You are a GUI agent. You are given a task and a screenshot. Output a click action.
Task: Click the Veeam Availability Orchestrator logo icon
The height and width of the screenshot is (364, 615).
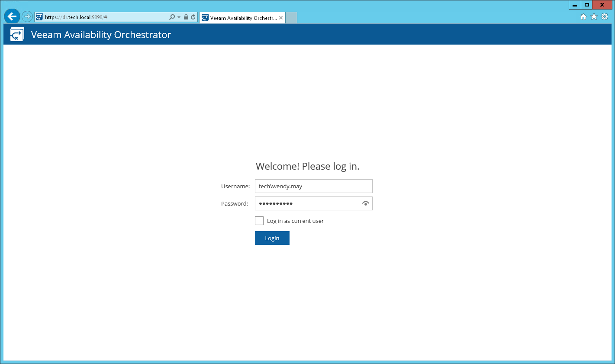tap(17, 35)
